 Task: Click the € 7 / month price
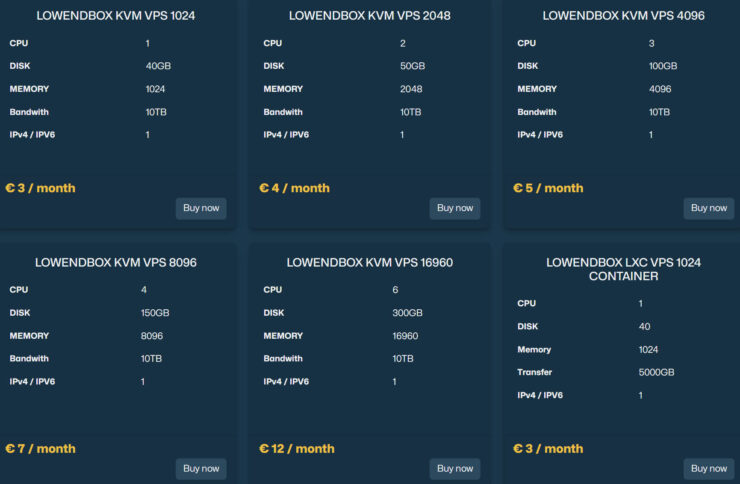click(41, 449)
